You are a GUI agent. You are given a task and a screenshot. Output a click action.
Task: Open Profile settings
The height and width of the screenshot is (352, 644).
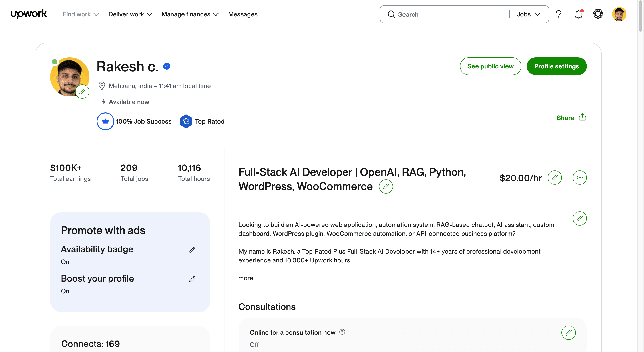(557, 66)
